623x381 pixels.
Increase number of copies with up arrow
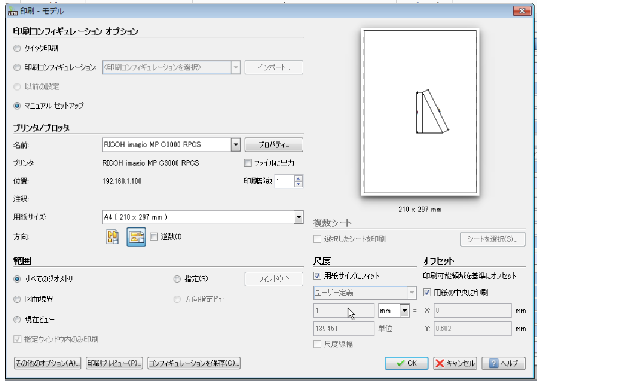click(x=298, y=178)
